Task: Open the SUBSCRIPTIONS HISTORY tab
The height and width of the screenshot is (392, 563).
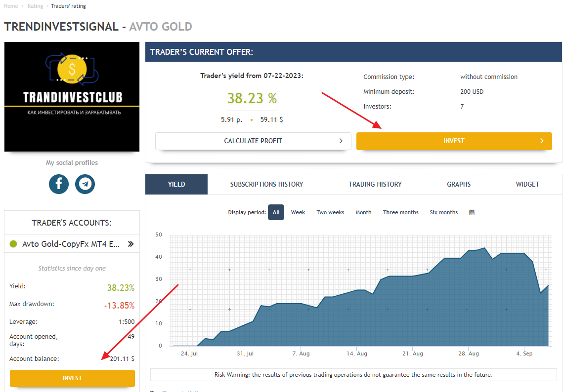Action: (266, 184)
